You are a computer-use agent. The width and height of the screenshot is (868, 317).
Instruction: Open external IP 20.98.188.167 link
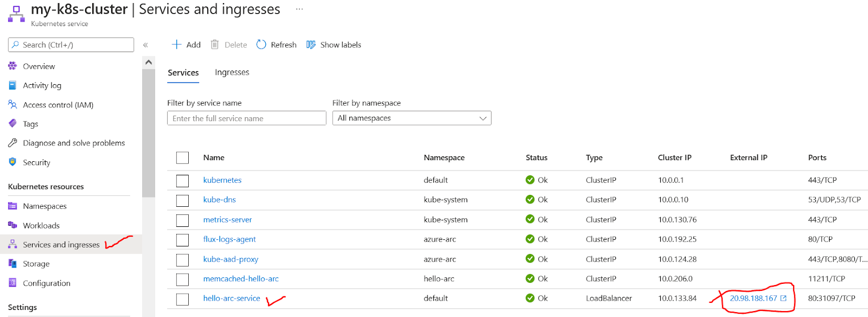(754, 298)
